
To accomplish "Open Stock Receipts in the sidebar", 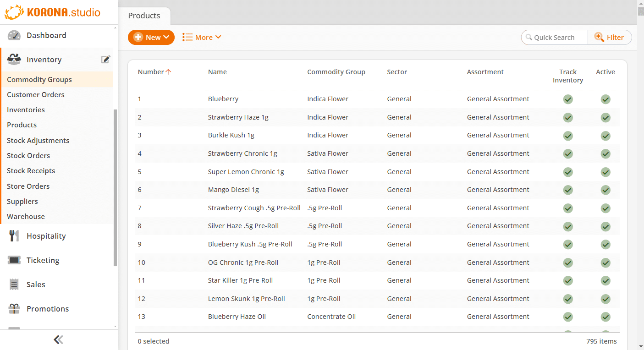I will (x=31, y=170).
